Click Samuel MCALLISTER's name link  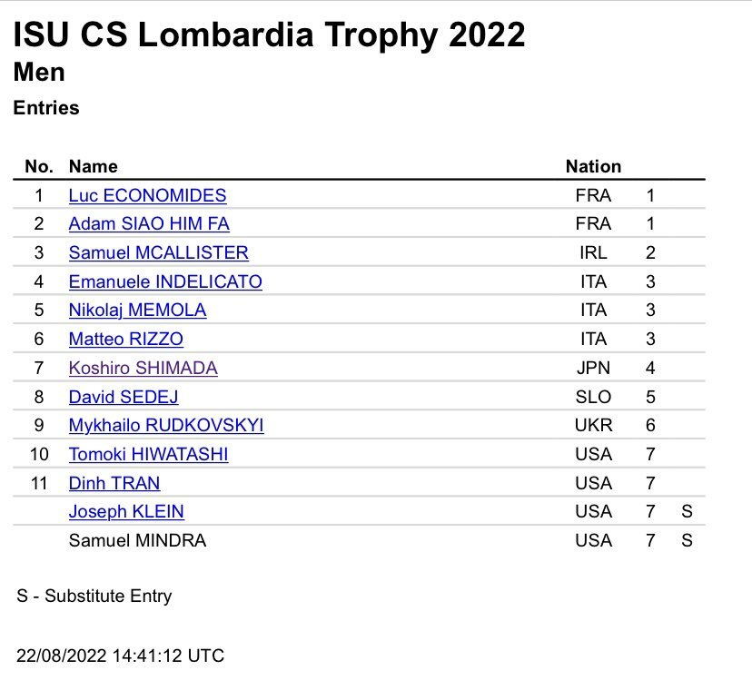[158, 253]
